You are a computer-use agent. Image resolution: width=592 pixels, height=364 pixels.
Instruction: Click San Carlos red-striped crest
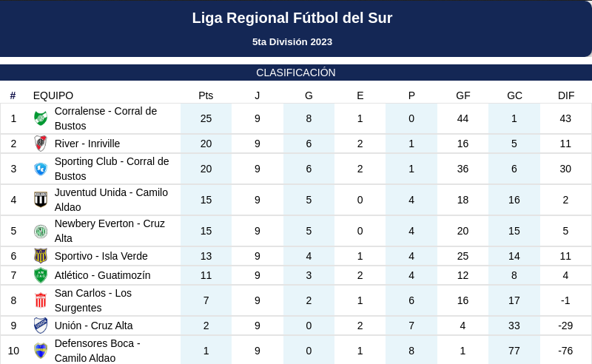click(x=41, y=300)
